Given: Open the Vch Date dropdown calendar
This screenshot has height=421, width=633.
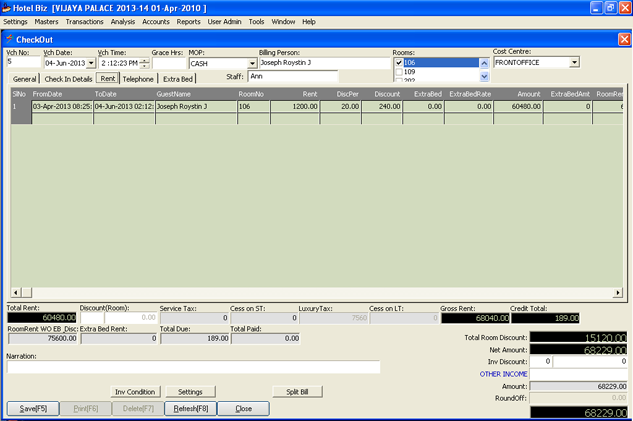Looking at the screenshot, I should pos(91,63).
